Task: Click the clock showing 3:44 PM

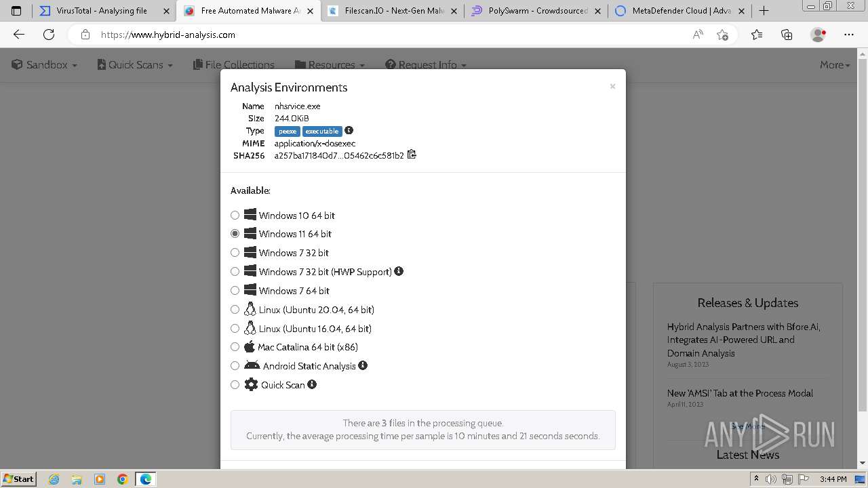Action: (833, 479)
